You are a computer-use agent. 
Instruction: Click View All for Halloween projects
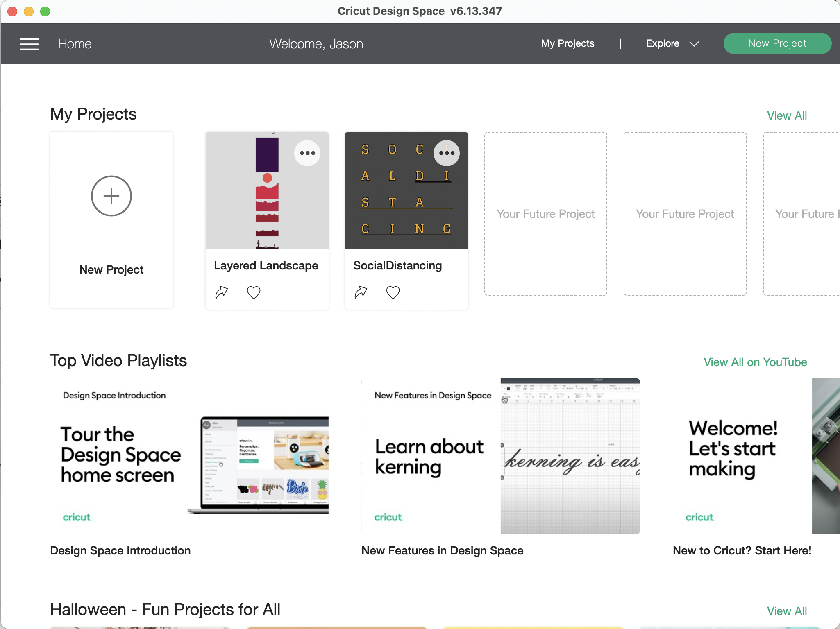point(786,611)
